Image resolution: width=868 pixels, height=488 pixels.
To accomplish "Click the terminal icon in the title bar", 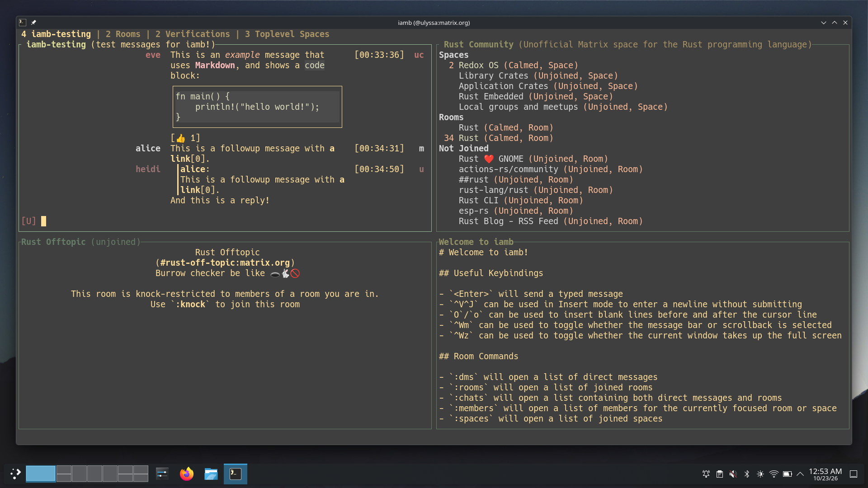I will pos(23,23).
